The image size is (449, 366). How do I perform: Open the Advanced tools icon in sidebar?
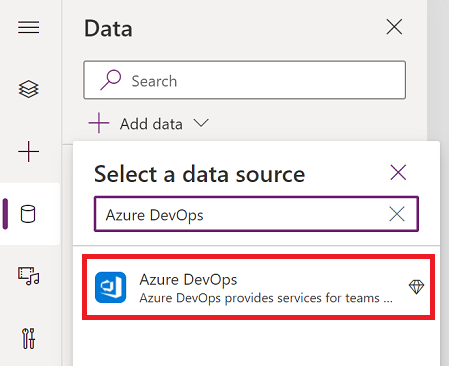point(29,338)
